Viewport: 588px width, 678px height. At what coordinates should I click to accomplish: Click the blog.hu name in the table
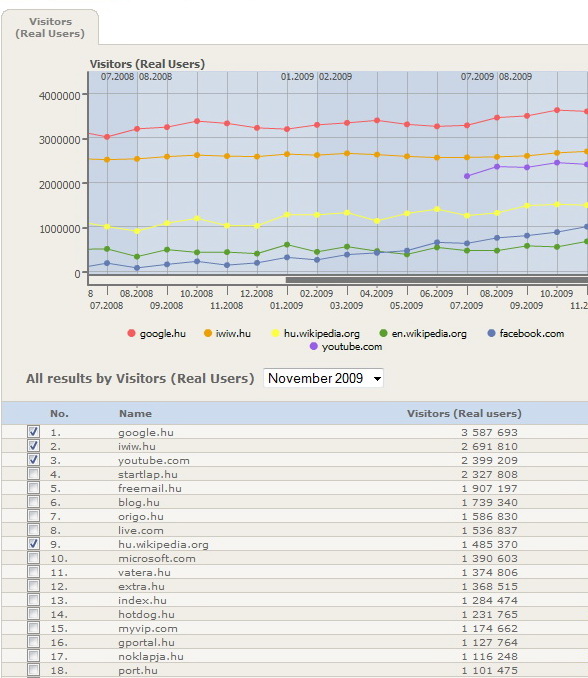point(139,502)
